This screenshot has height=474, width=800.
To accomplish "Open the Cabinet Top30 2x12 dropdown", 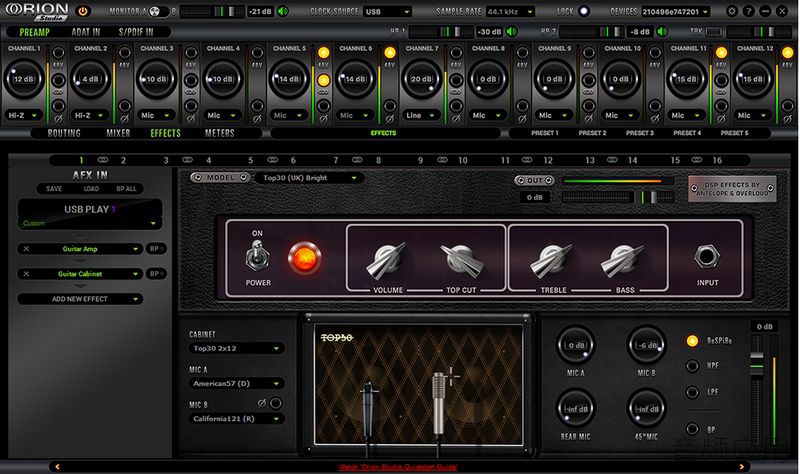I will pyautogui.click(x=236, y=348).
